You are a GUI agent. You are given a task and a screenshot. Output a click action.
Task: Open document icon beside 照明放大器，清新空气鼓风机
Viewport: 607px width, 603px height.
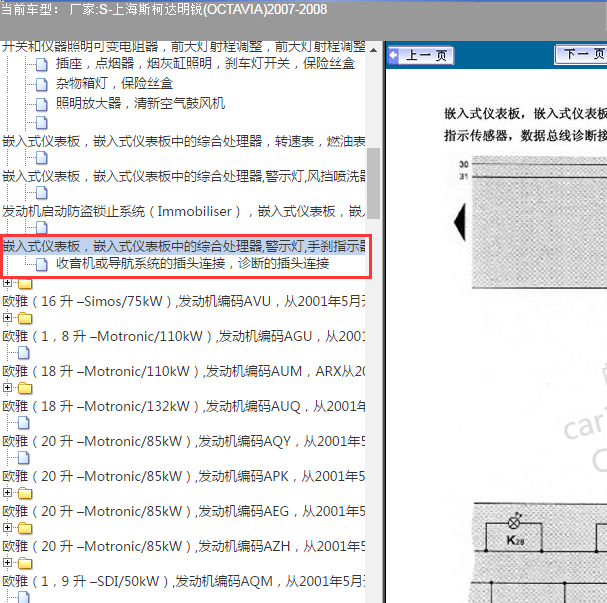point(41,104)
